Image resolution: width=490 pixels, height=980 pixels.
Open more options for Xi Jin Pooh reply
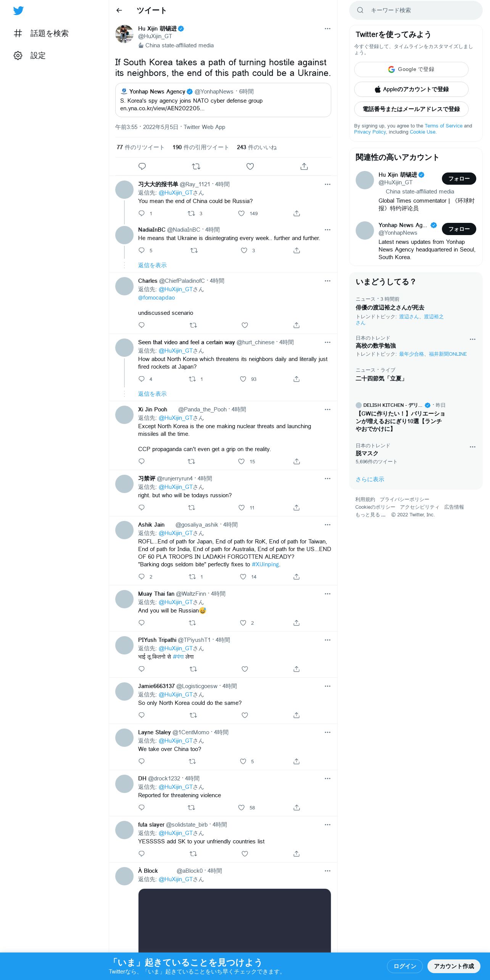click(x=327, y=409)
